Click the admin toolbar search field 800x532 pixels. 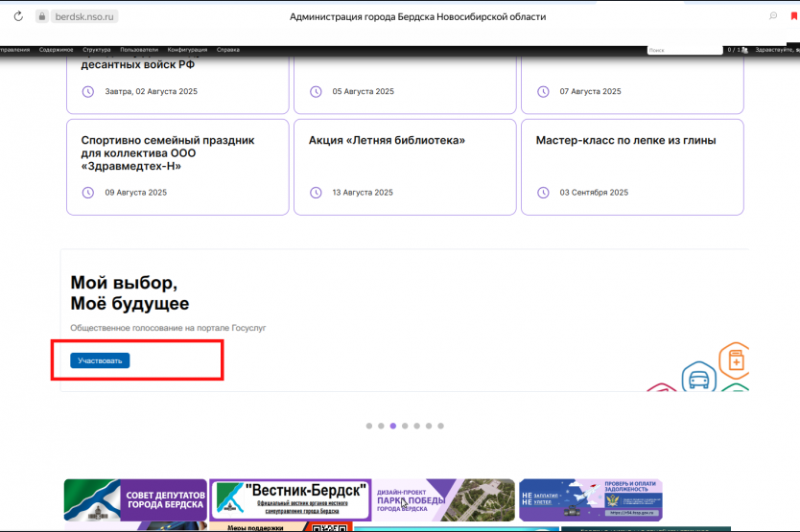click(x=684, y=50)
